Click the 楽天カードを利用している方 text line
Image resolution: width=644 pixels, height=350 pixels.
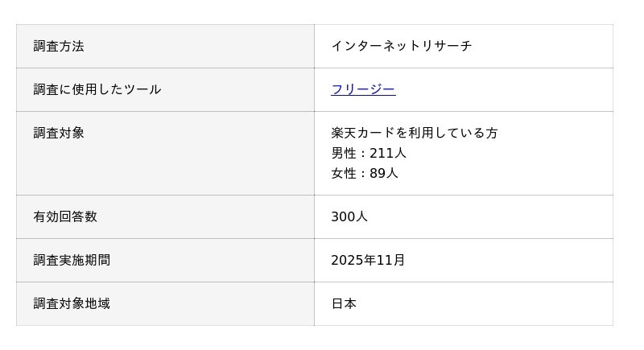(414, 133)
